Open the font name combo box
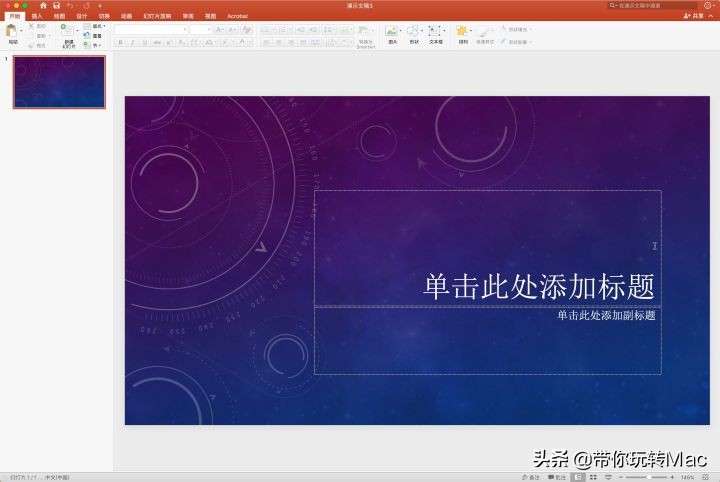Image resolution: width=720 pixels, height=482 pixels. pyautogui.click(x=151, y=29)
